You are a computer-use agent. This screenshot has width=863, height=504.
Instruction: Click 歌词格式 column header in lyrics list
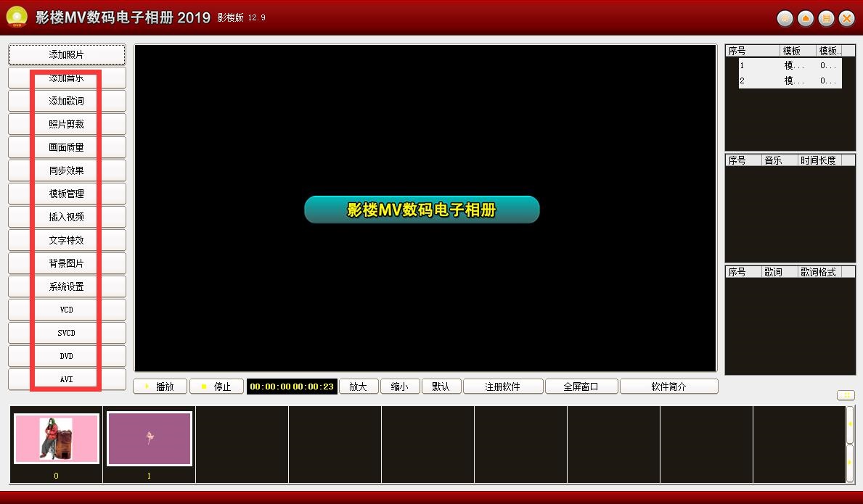pos(818,272)
